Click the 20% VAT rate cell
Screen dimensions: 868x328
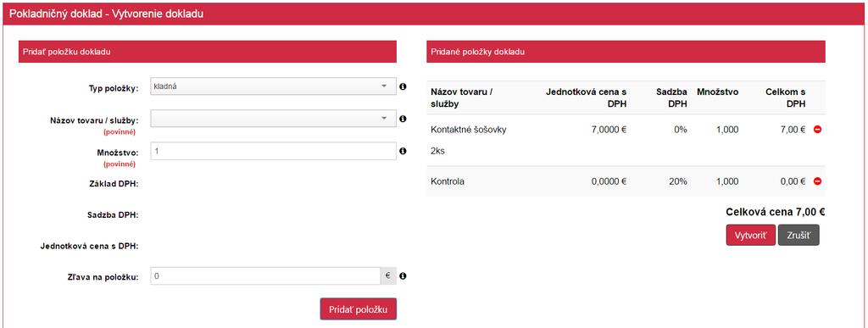pyautogui.click(x=677, y=181)
